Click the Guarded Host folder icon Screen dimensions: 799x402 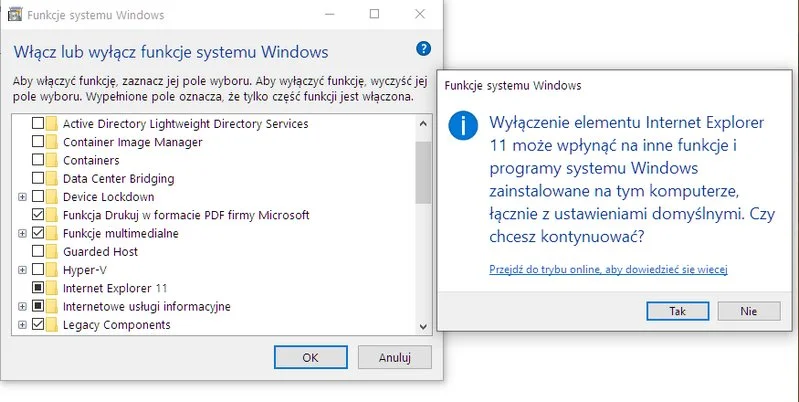click(x=52, y=252)
